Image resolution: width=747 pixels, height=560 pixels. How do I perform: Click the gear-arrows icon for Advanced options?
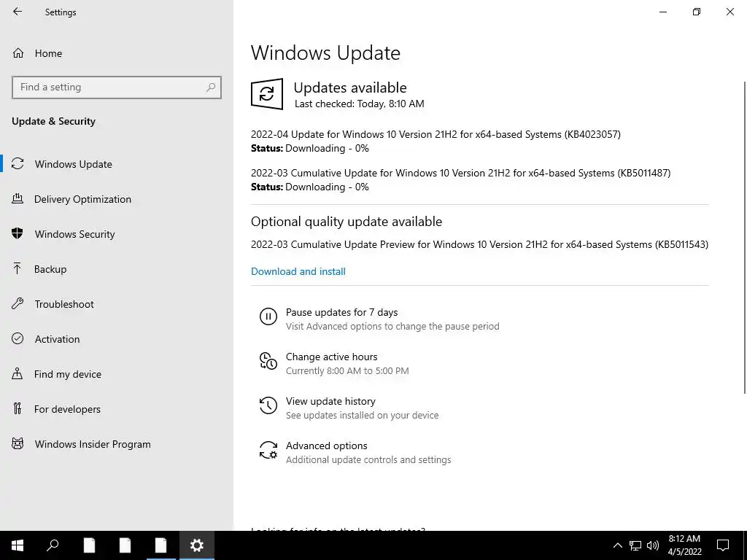click(268, 450)
